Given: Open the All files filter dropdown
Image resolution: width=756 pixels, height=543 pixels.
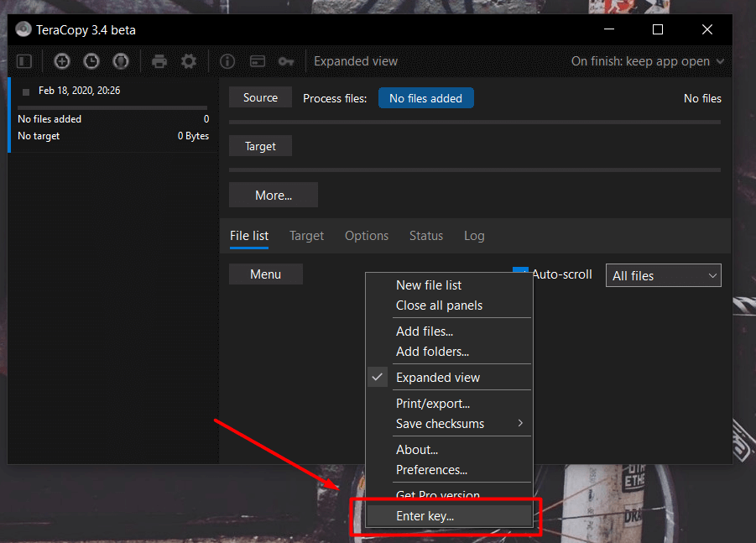Looking at the screenshot, I should pos(664,275).
